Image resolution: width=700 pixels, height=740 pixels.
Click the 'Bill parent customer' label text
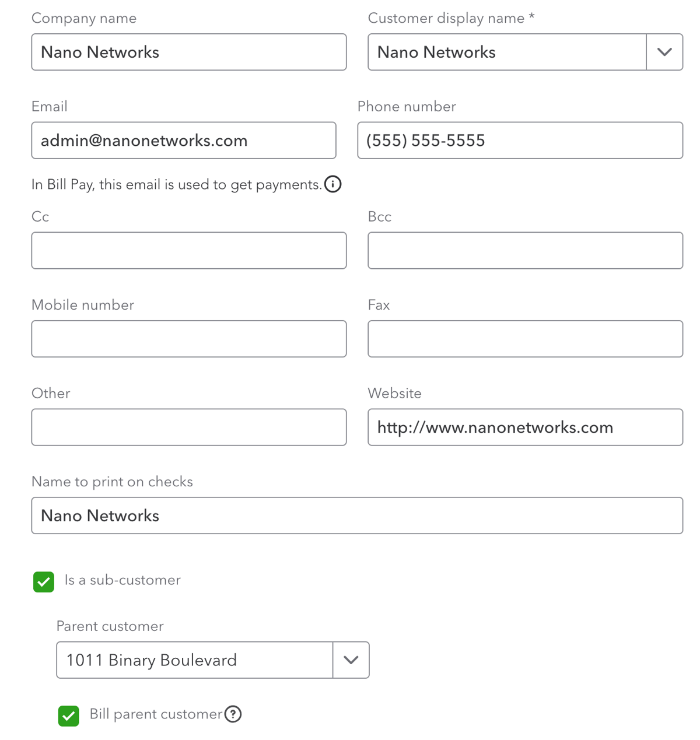[x=156, y=714]
